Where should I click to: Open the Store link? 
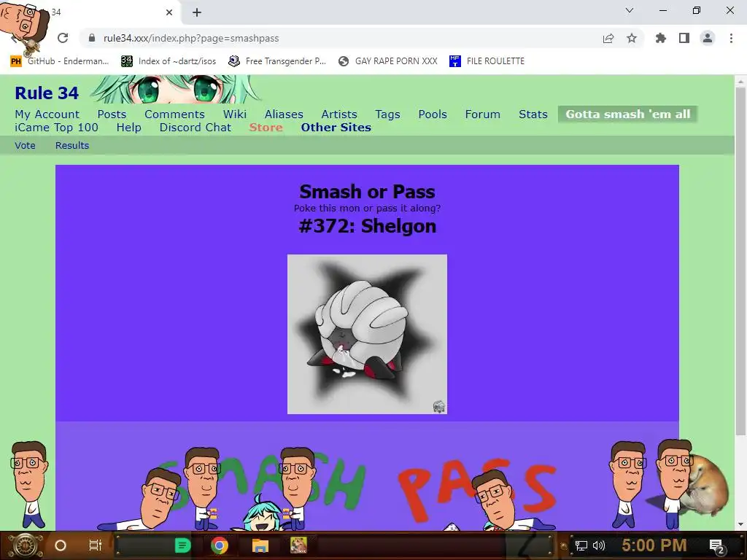click(266, 128)
